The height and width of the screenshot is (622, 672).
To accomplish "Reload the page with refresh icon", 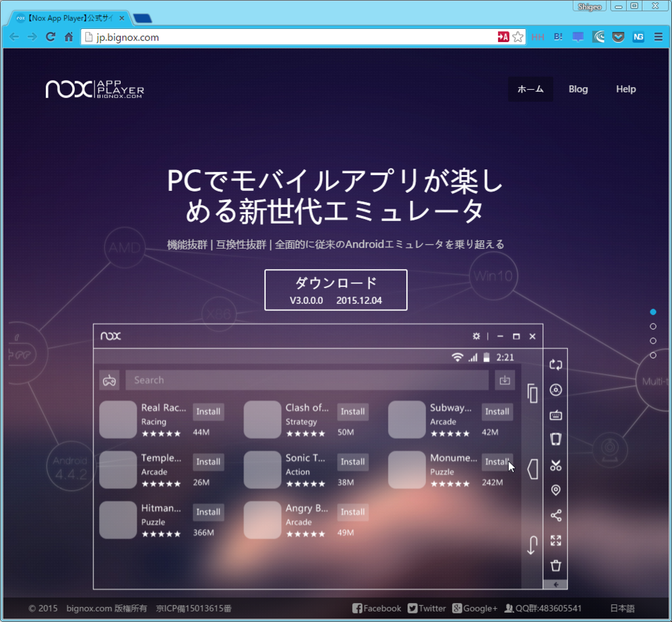I will click(51, 37).
